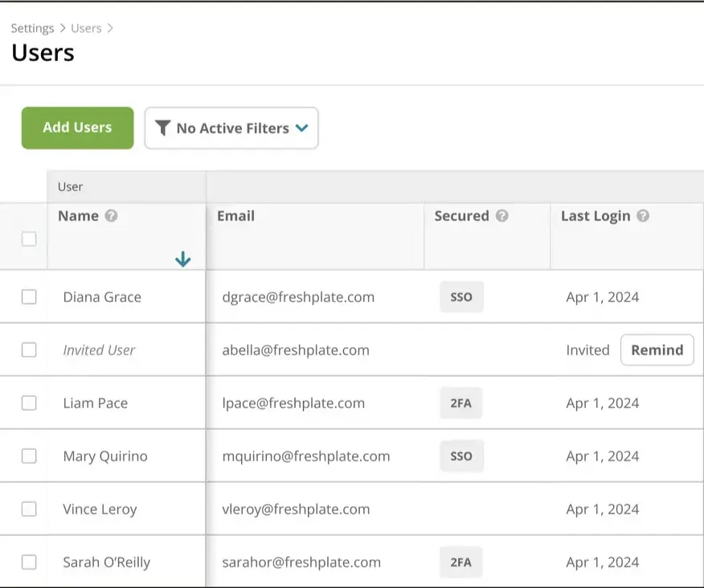Open the Settings breadcrumb link
704x588 pixels.
click(32, 27)
